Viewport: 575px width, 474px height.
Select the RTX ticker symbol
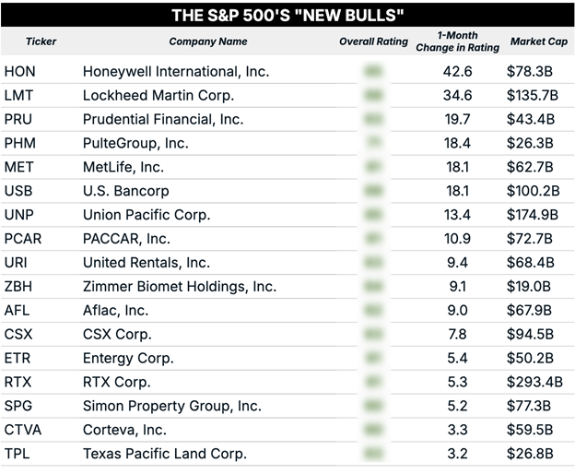pyautogui.click(x=18, y=382)
